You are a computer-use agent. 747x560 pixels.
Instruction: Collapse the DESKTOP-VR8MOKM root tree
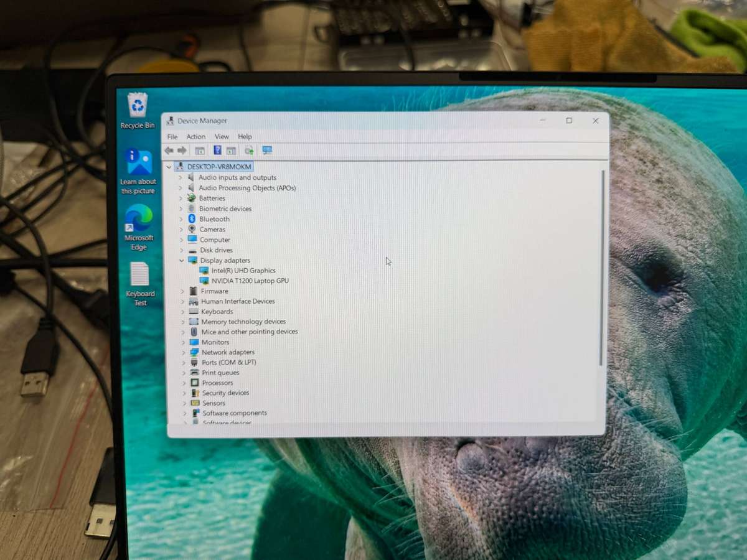point(169,167)
